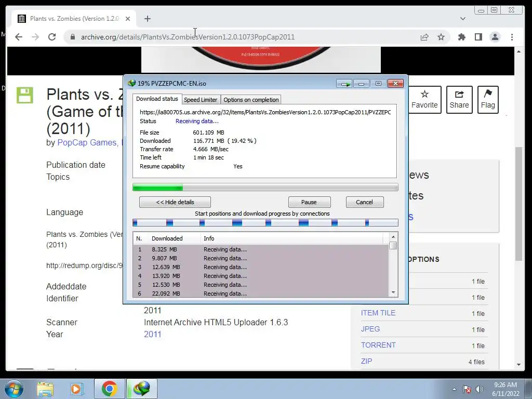Bookmark this page with the star
This screenshot has height=399, width=532.
pos(441,37)
